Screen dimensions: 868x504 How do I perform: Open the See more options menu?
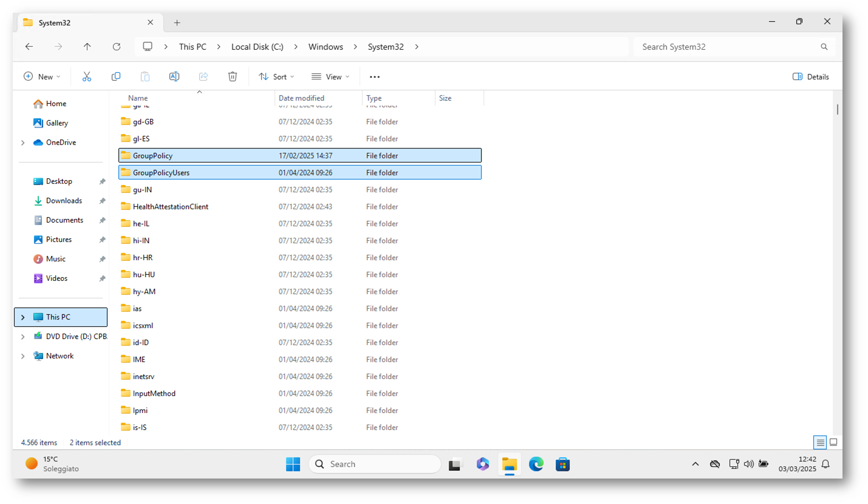[x=375, y=76]
